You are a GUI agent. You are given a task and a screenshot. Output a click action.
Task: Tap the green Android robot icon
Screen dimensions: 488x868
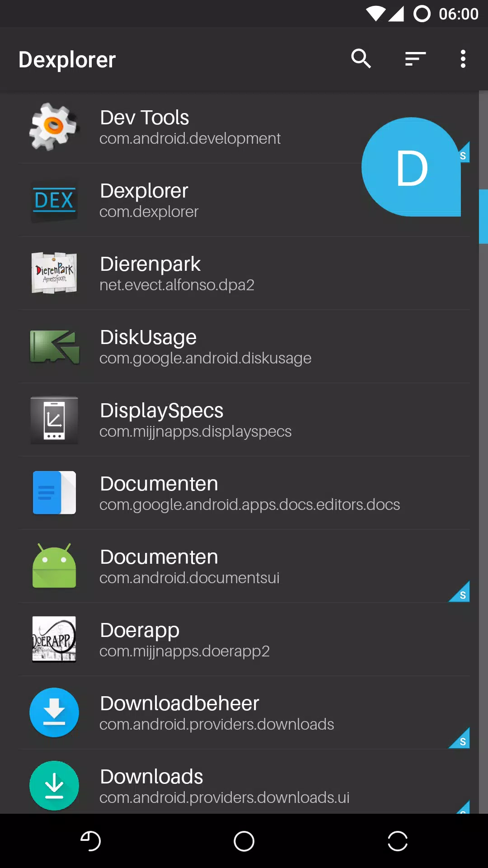54,566
